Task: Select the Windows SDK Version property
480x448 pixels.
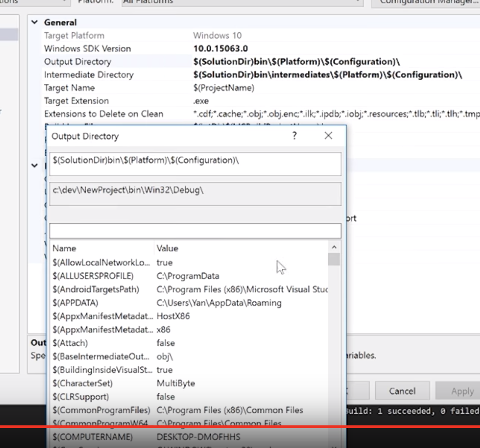Action: pyautogui.click(x=87, y=49)
